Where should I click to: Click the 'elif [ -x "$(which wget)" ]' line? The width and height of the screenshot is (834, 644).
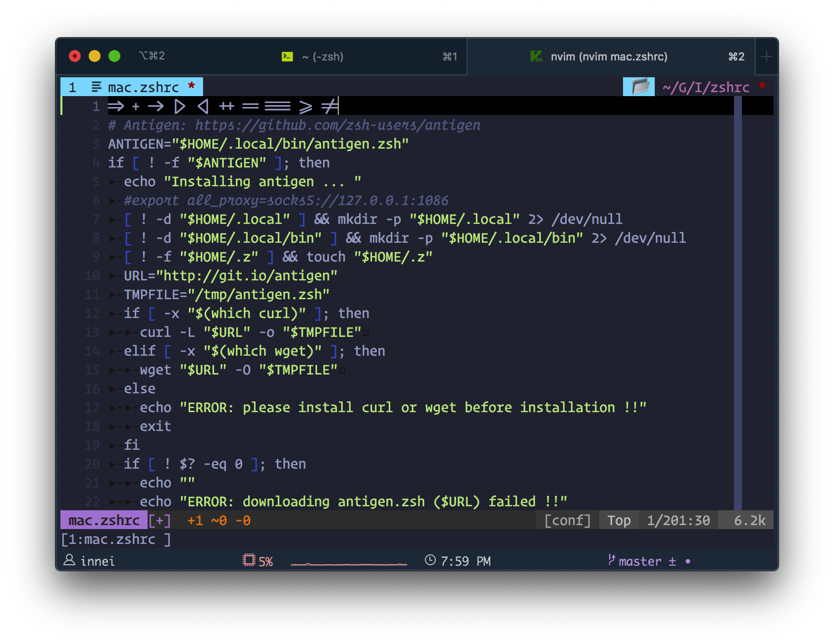pos(255,351)
